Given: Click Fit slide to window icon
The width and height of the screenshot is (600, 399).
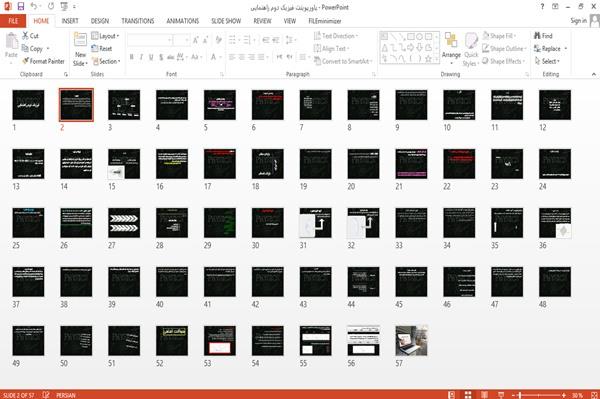Looking at the screenshot, I should click(x=594, y=395).
